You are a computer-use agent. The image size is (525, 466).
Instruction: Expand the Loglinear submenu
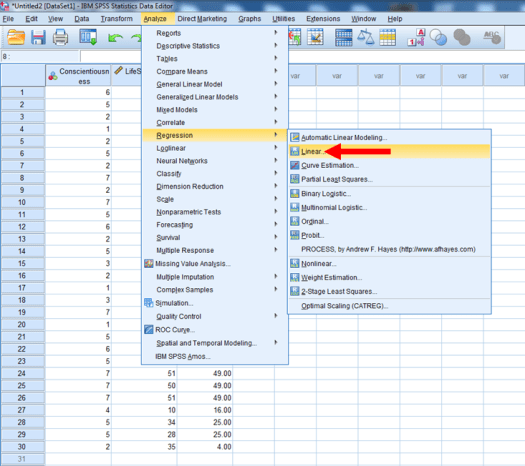coord(215,148)
